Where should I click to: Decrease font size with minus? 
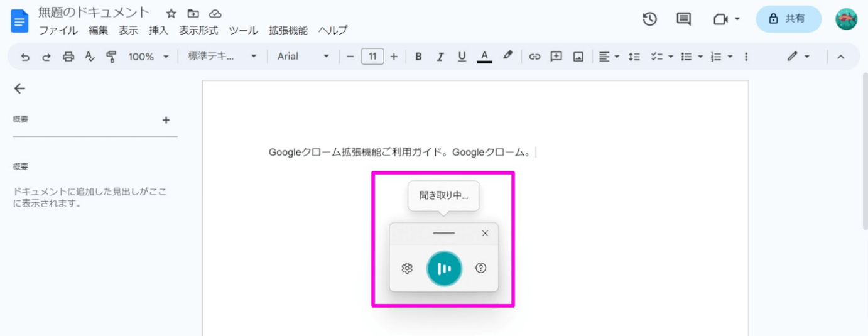(x=350, y=57)
